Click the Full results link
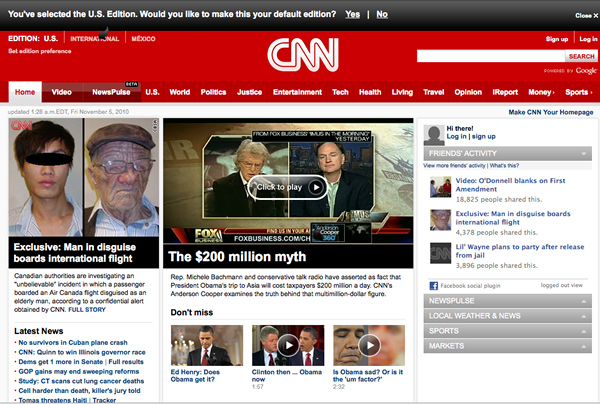The width and height of the screenshot is (600, 404). [126, 362]
